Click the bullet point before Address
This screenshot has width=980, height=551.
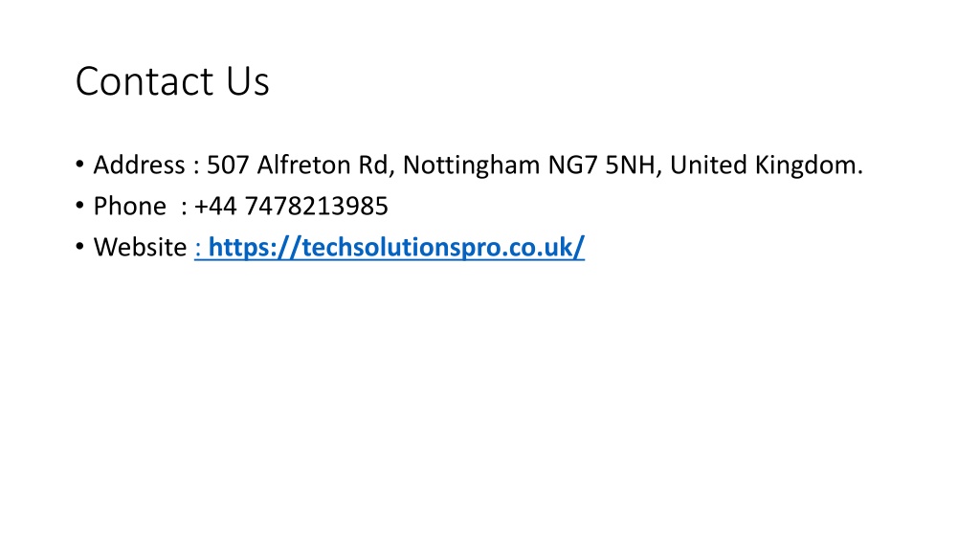79,165
